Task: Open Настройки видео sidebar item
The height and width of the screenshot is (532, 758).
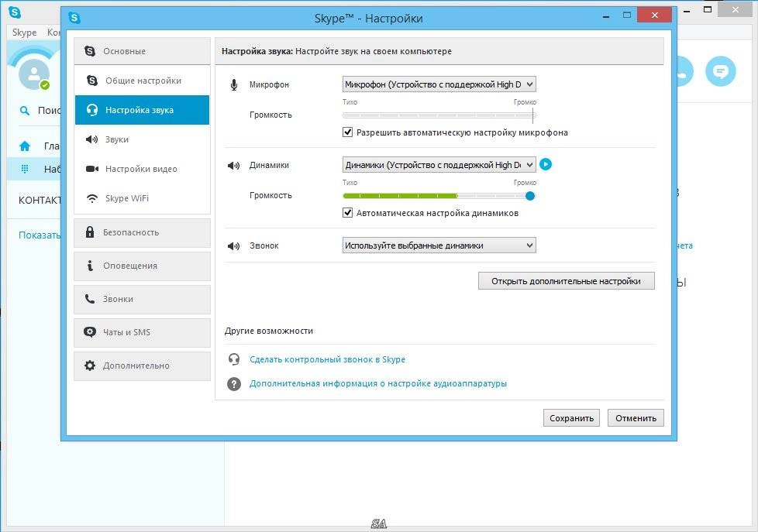Action: (142, 169)
